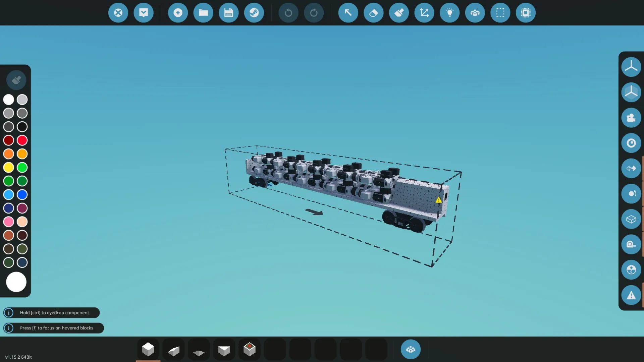Image resolution: width=644 pixels, height=362 pixels.
Task: Pick the bright red color swatch
Action: tap(22, 140)
